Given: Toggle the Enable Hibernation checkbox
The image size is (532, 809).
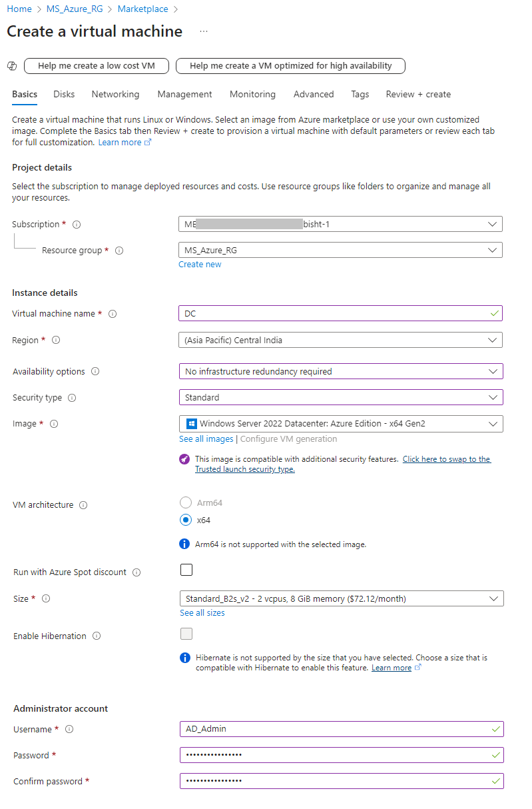Looking at the screenshot, I should (x=186, y=634).
